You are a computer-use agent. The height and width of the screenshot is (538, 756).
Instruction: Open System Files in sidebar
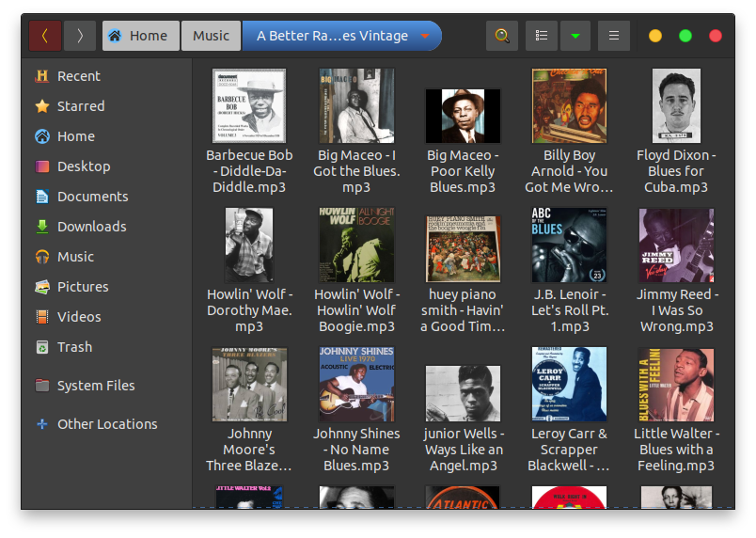(106, 386)
